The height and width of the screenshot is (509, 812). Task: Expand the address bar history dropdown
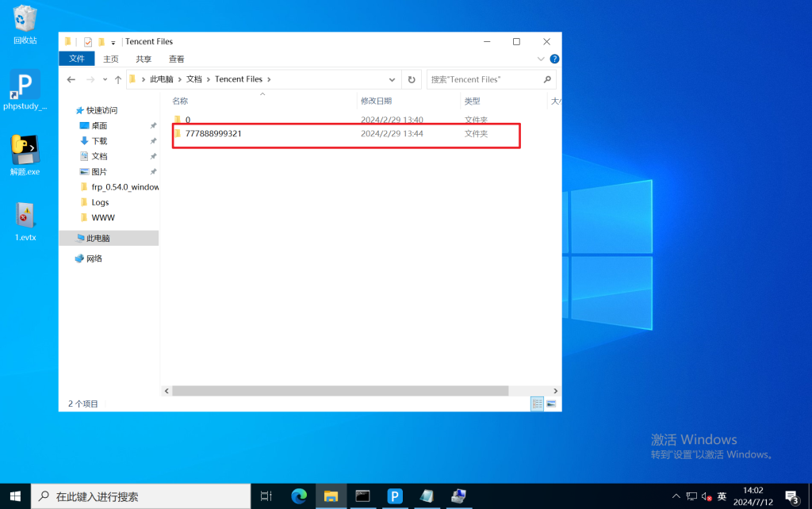392,79
